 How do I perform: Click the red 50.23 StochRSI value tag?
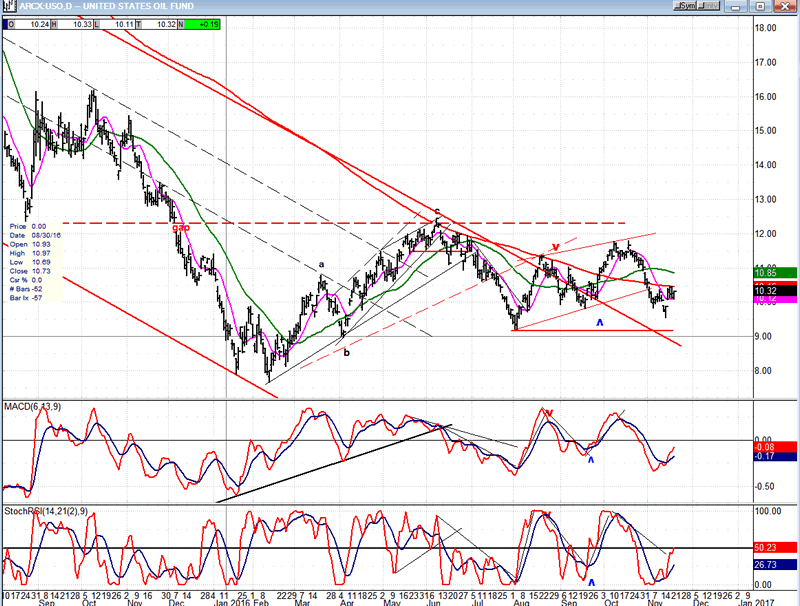pos(775,547)
